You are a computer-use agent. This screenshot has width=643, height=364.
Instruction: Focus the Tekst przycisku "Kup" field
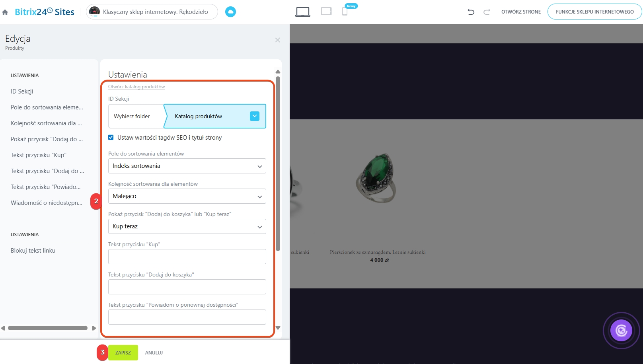(187, 257)
